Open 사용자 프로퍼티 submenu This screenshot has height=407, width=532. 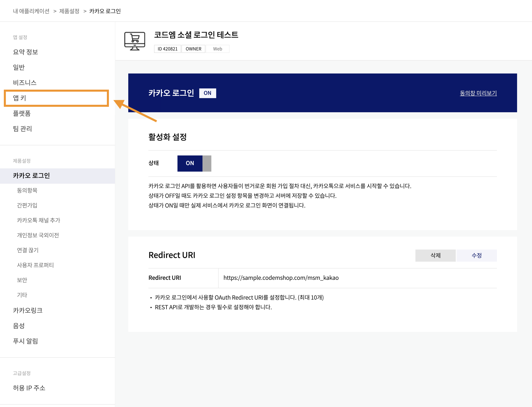point(35,265)
